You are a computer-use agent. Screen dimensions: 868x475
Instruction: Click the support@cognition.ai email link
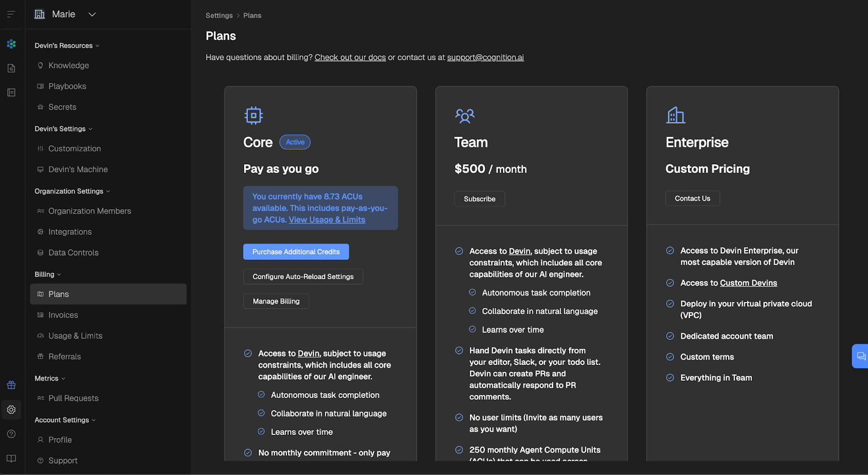(486, 57)
